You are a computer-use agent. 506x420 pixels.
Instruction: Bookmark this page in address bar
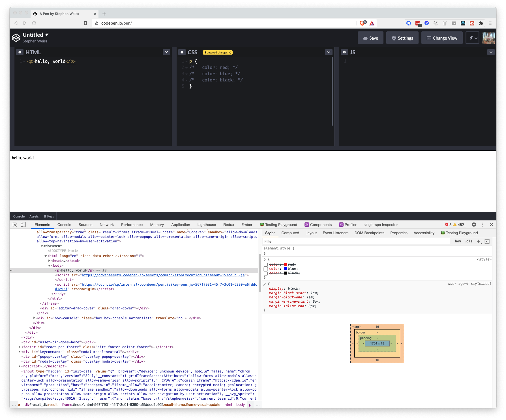click(85, 23)
